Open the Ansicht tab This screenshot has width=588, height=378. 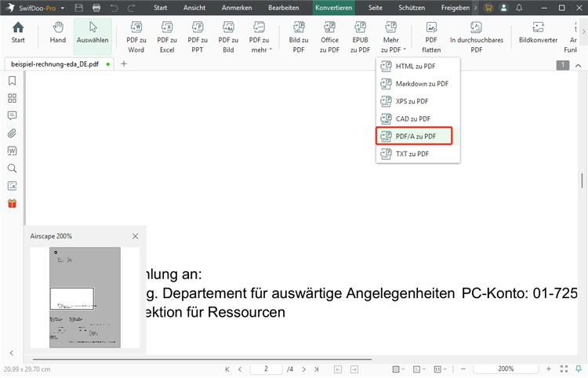pos(194,8)
